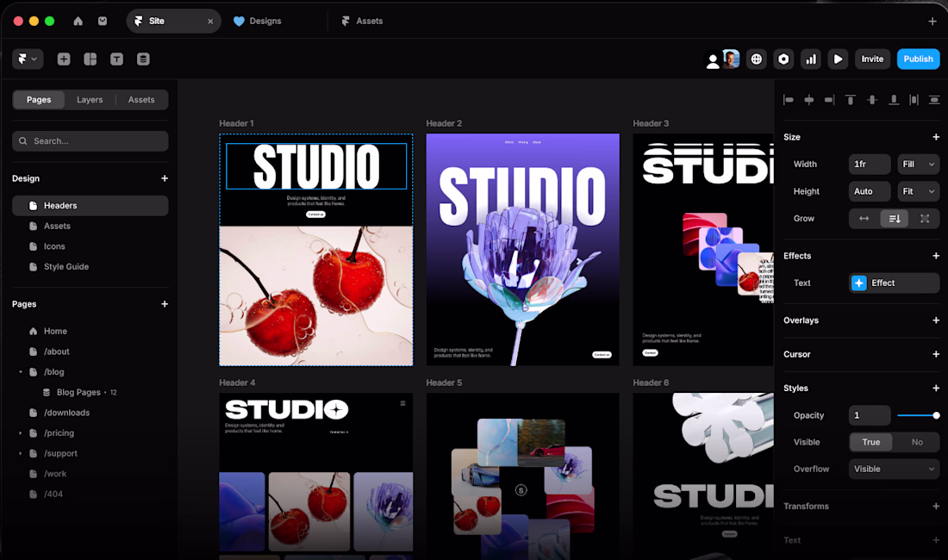Add an Overlay with plus icon
This screenshot has height=560, width=948.
936,320
